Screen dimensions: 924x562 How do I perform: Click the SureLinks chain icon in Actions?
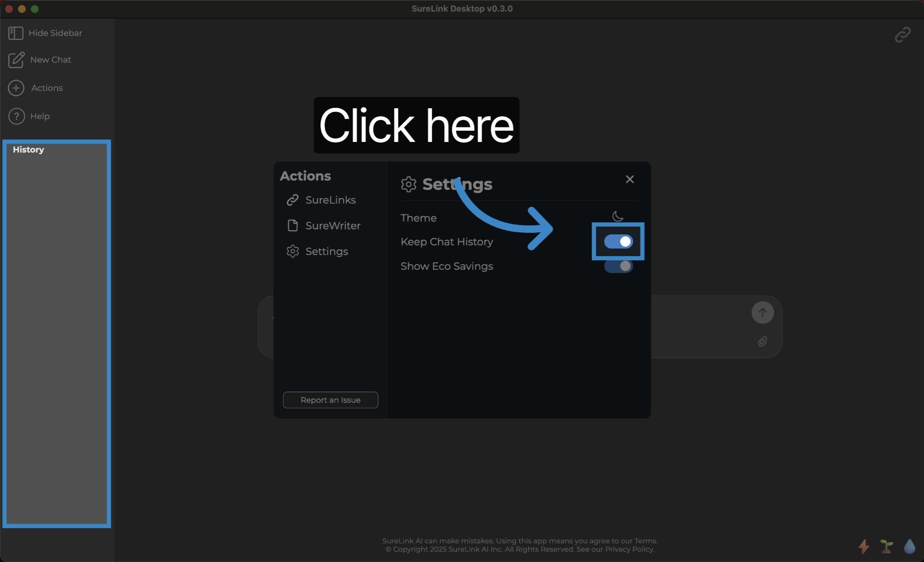(x=292, y=200)
